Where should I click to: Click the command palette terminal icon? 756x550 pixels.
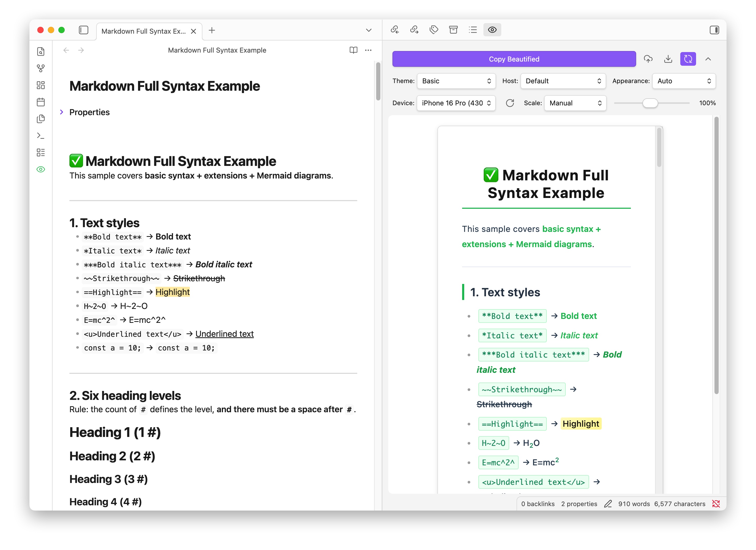point(41,136)
